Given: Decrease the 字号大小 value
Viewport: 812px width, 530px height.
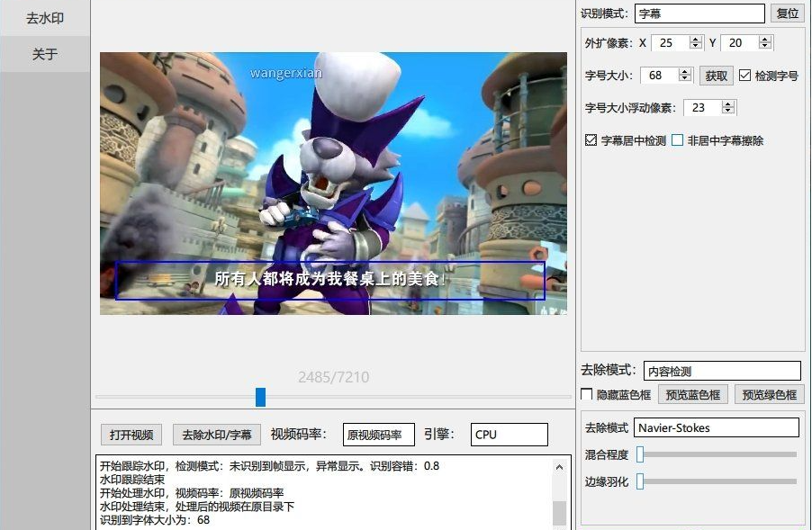Looking at the screenshot, I should click(x=685, y=78).
